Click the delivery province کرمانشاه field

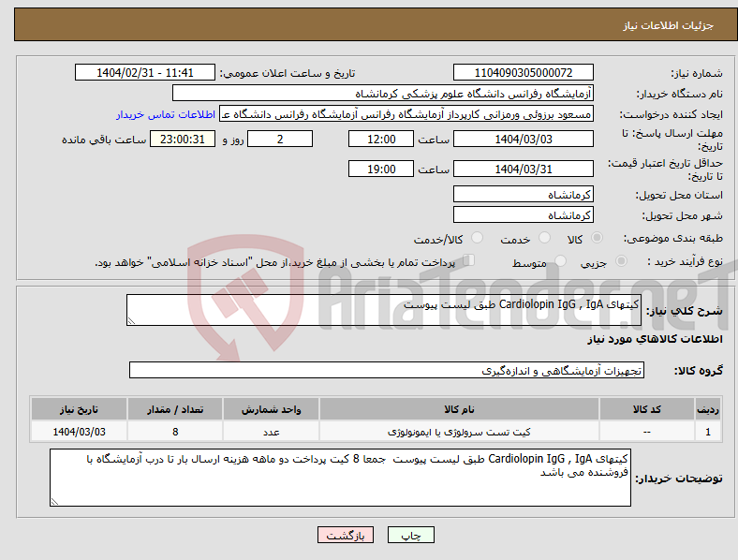523,194
